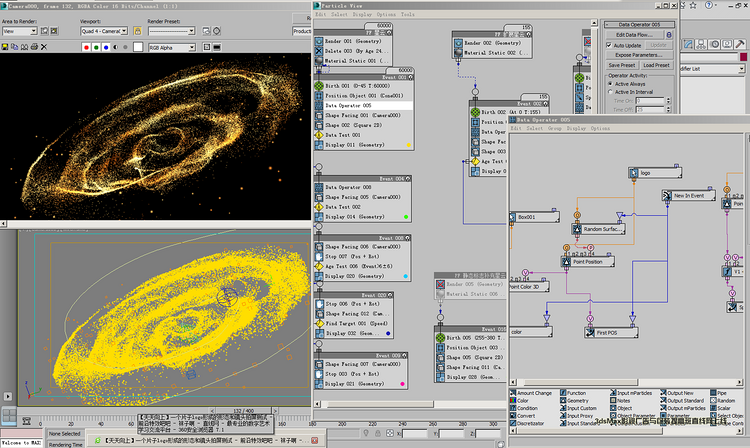750x448 pixels.
Task: Select Delete 003 By Age operator
Action: click(x=353, y=51)
